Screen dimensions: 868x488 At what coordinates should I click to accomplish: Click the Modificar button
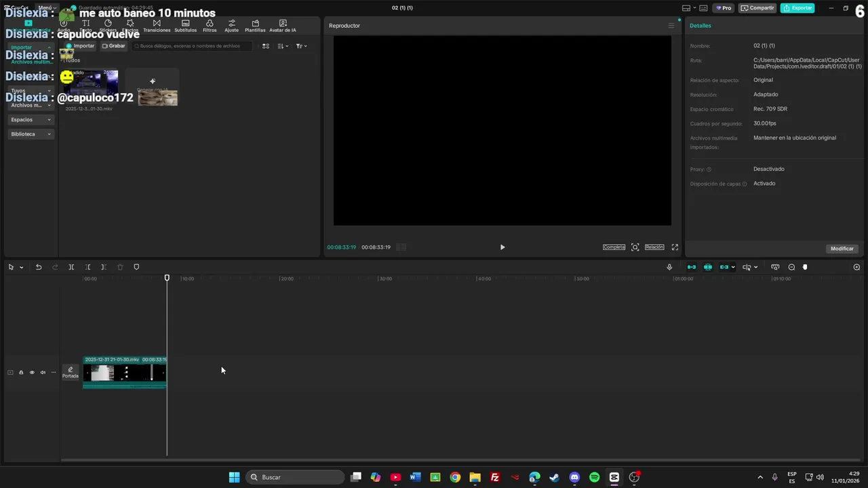tap(842, 249)
